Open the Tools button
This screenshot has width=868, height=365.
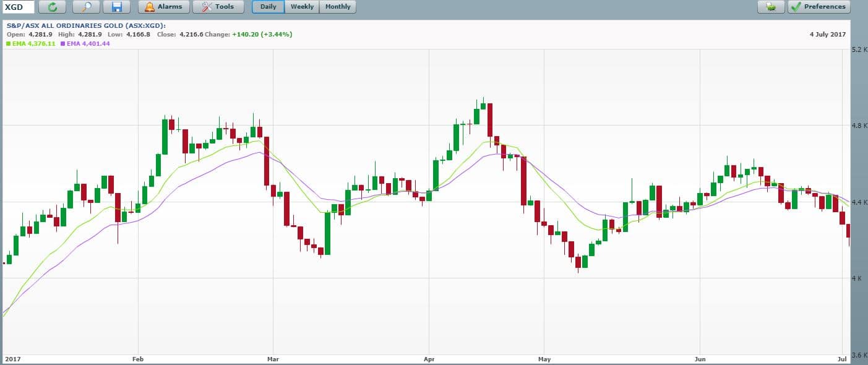point(218,7)
